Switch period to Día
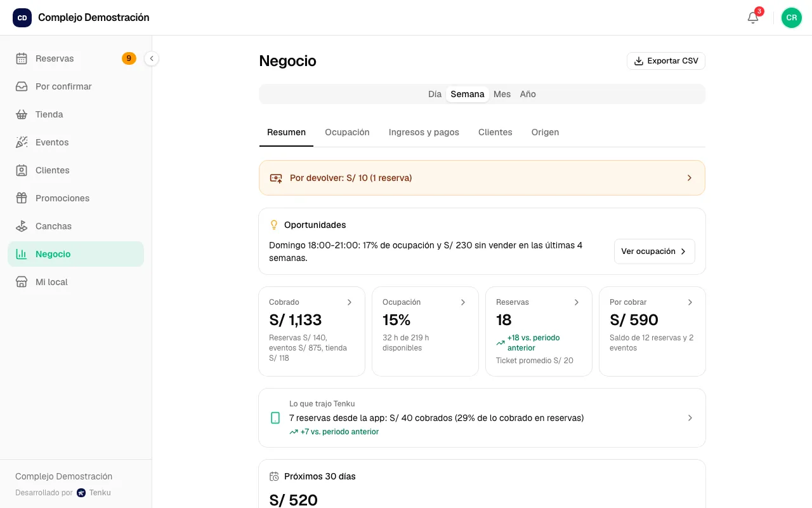 point(435,94)
